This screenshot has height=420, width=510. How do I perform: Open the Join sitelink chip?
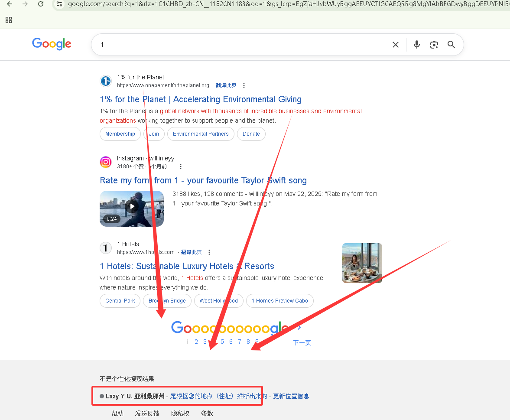(154, 133)
